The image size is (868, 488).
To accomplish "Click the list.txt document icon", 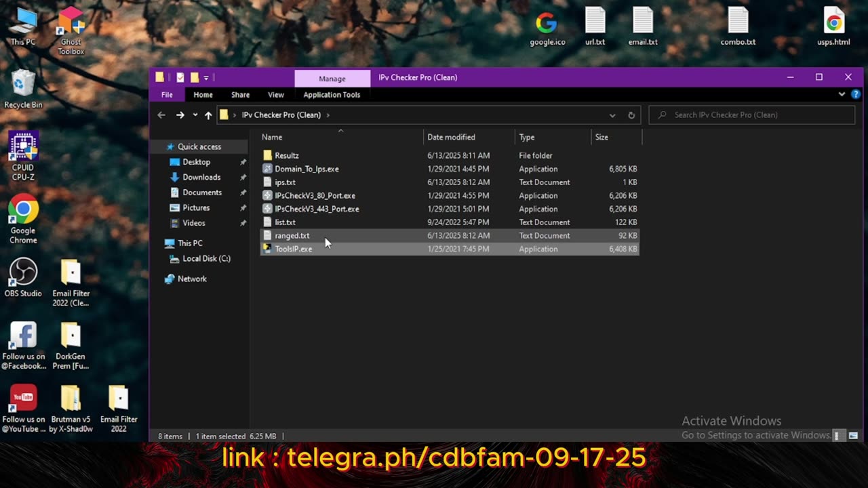I will coord(267,222).
